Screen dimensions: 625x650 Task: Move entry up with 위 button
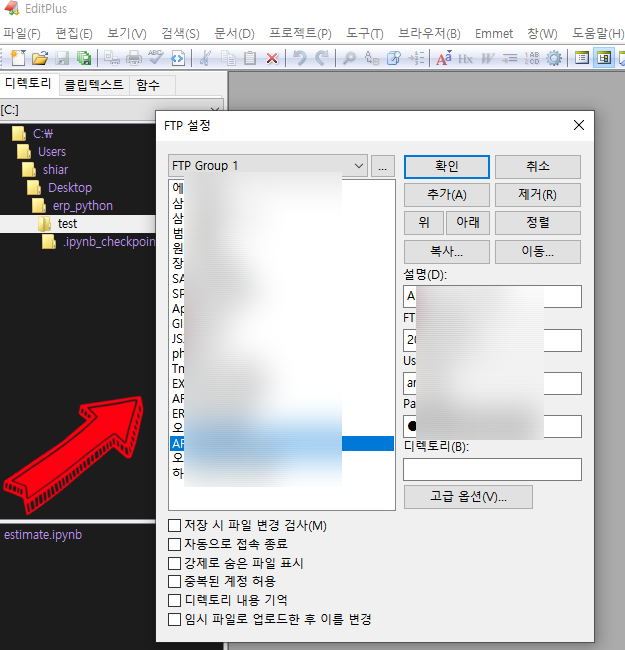click(x=424, y=223)
